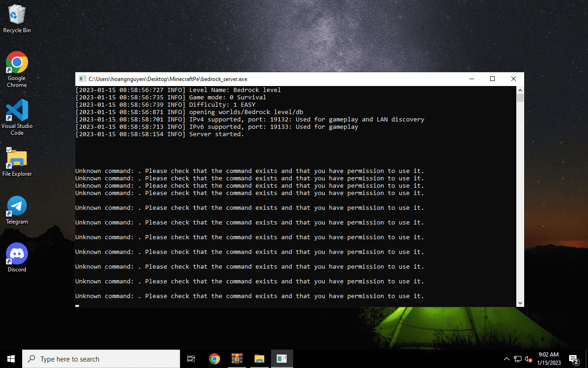Open File Explorer from the taskbar
Image resolution: width=588 pixels, height=368 pixels.
pos(259,359)
